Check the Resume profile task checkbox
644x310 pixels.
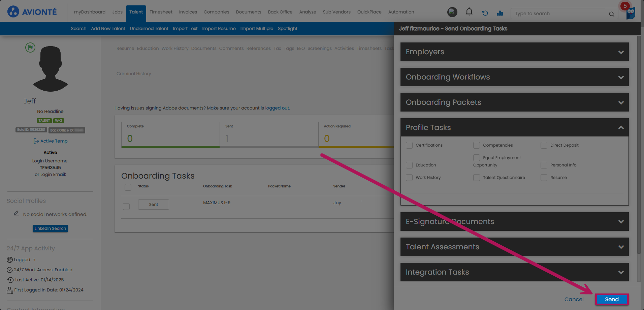[x=544, y=178]
